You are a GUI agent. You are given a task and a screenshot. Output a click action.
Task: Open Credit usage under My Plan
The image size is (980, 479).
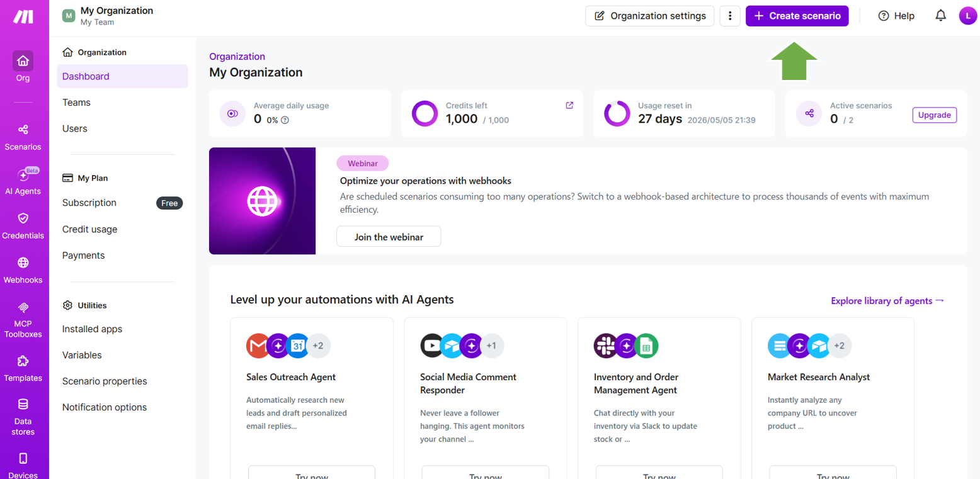click(89, 229)
